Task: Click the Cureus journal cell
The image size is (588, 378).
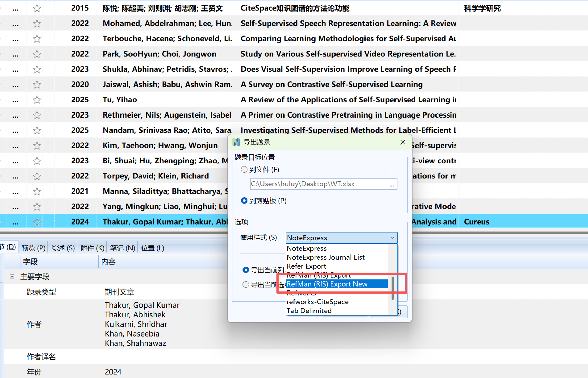Action: tap(477, 222)
